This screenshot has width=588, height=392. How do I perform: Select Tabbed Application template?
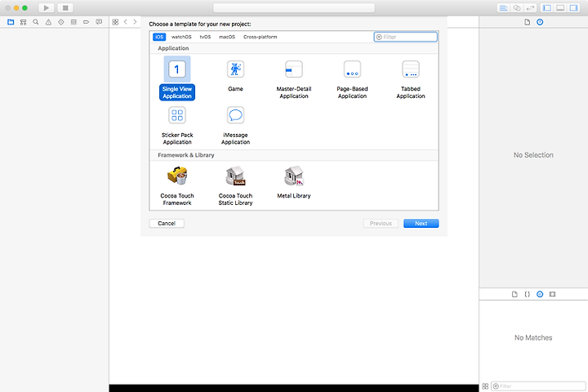[x=411, y=78]
